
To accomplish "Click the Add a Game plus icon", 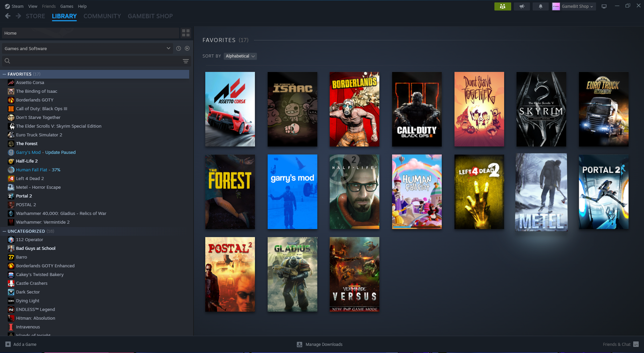I will (x=8, y=344).
